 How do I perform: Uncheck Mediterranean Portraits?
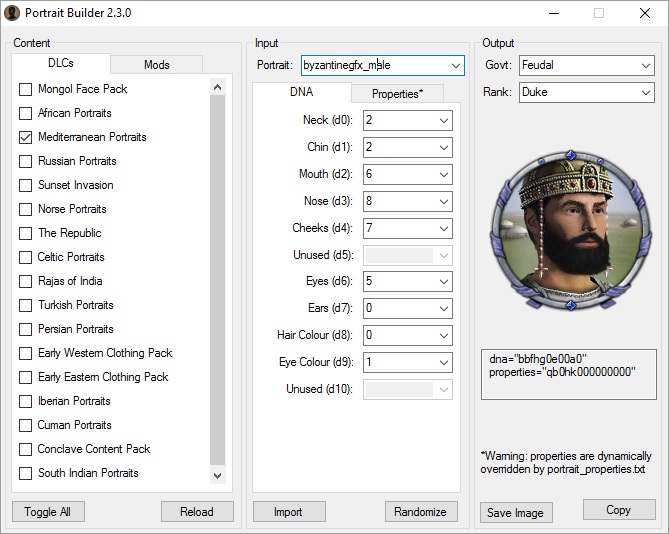26,137
